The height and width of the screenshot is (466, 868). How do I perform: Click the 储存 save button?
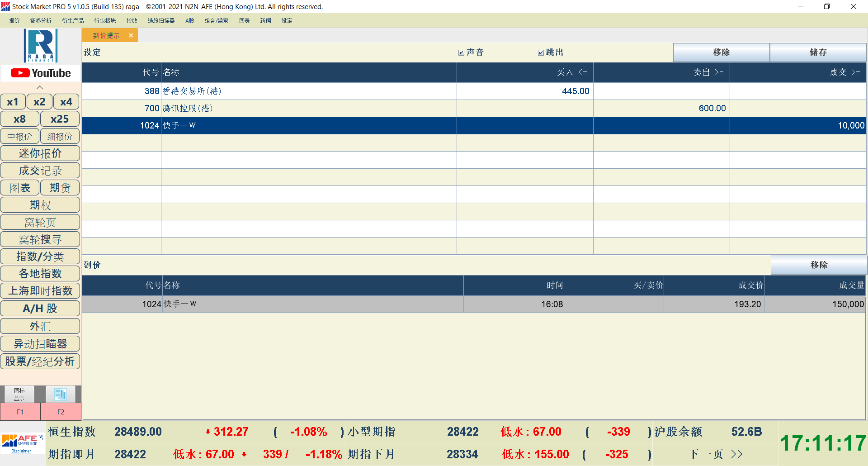[818, 52]
